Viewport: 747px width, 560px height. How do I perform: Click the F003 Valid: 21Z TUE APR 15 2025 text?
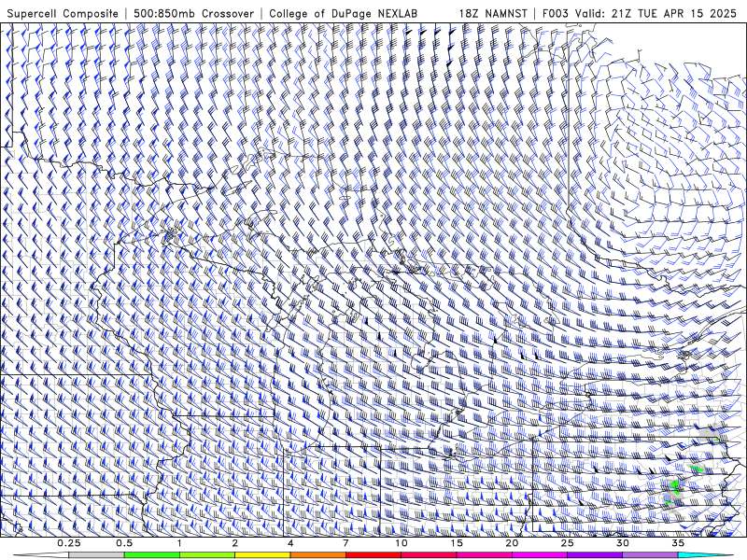640,13
